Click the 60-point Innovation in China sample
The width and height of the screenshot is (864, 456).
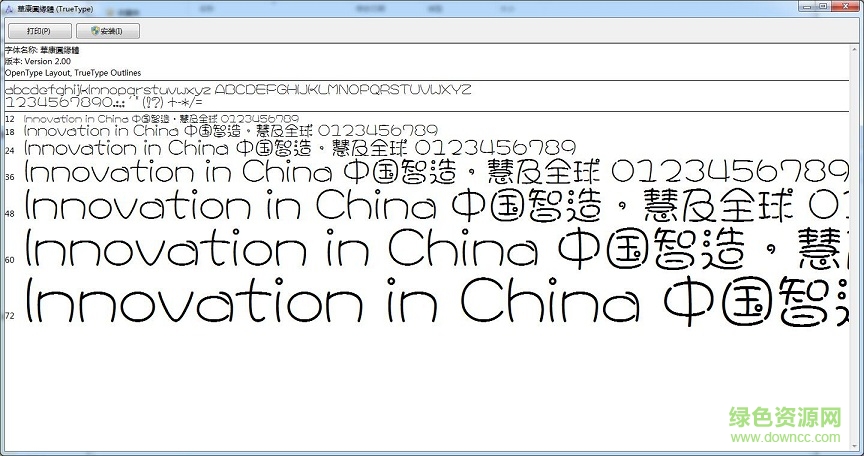pyautogui.click(x=437, y=249)
